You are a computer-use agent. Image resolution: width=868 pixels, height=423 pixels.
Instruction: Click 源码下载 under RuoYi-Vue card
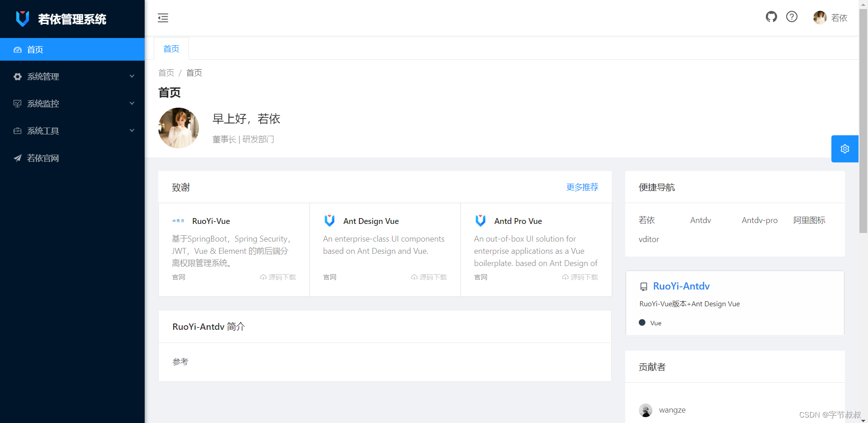coord(278,277)
